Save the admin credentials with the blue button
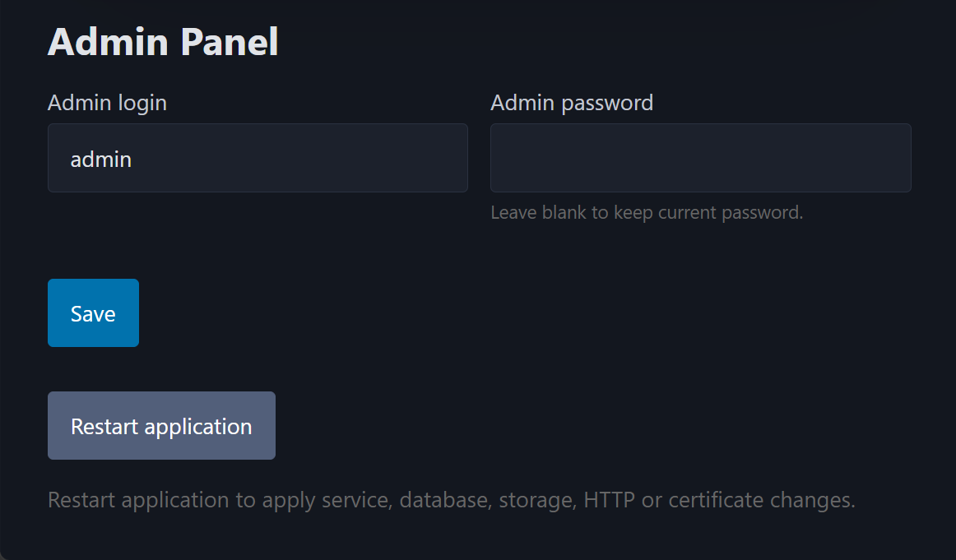This screenshot has height=560, width=956. pyautogui.click(x=93, y=312)
